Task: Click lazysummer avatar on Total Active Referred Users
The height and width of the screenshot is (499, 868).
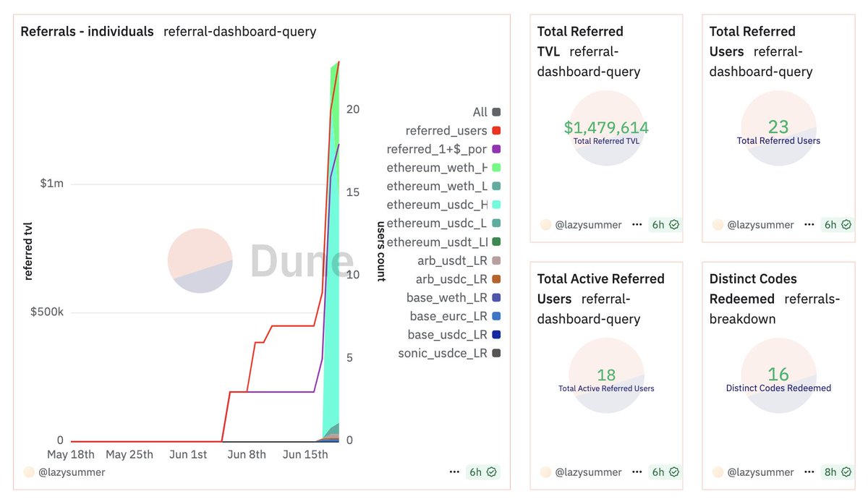Action: 545,472
